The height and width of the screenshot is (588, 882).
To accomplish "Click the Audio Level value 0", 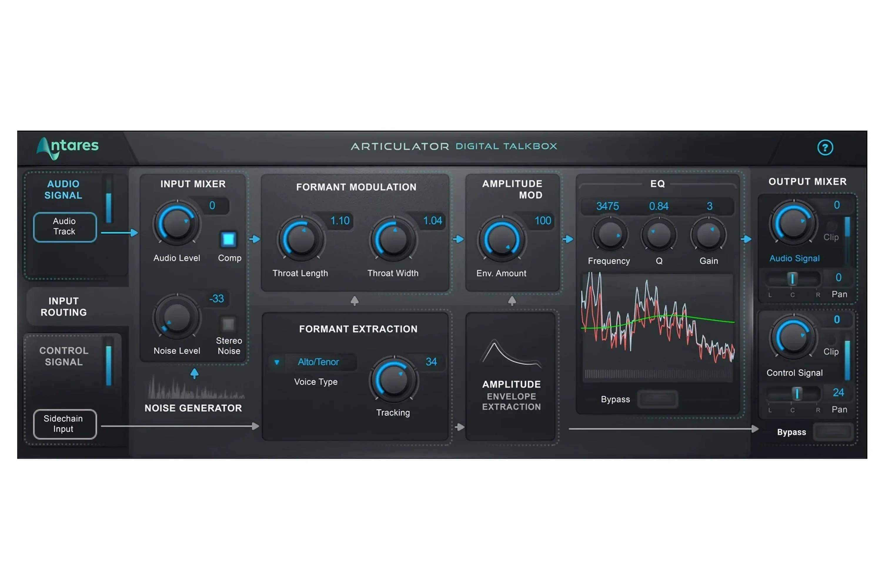I will pyautogui.click(x=212, y=206).
